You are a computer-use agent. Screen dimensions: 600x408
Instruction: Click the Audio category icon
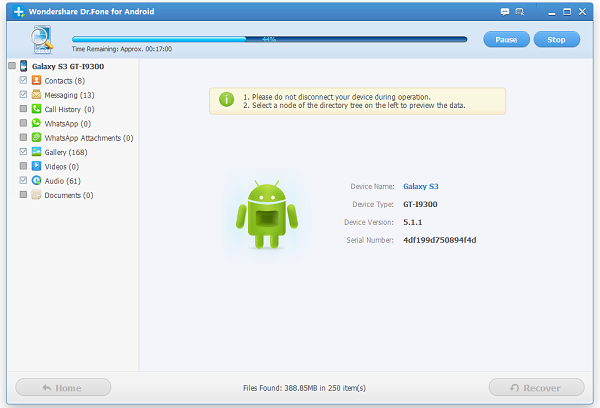tap(36, 180)
